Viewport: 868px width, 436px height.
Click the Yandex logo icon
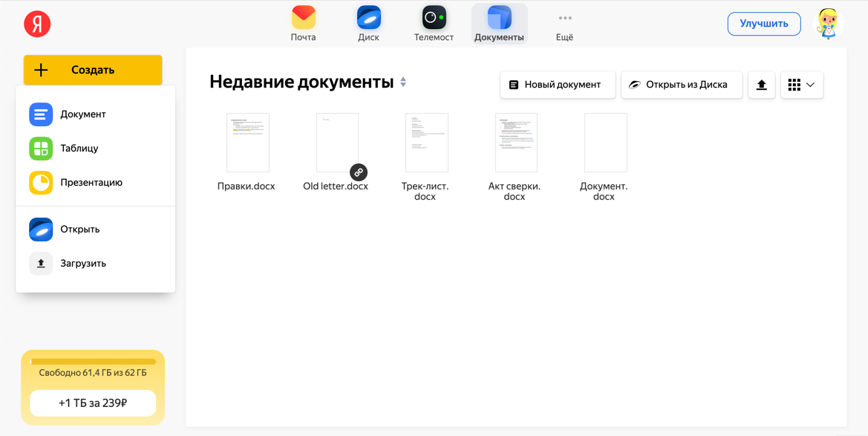pos(37,24)
